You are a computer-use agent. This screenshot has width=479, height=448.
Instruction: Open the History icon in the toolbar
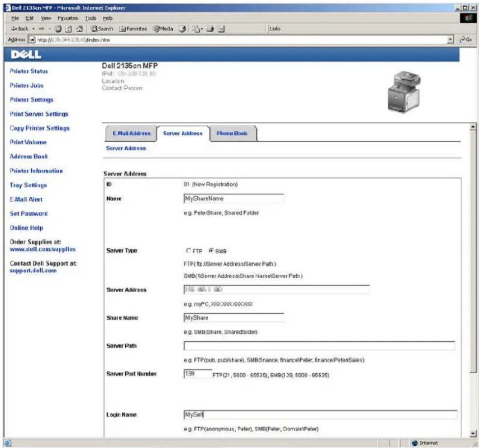[183, 29]
